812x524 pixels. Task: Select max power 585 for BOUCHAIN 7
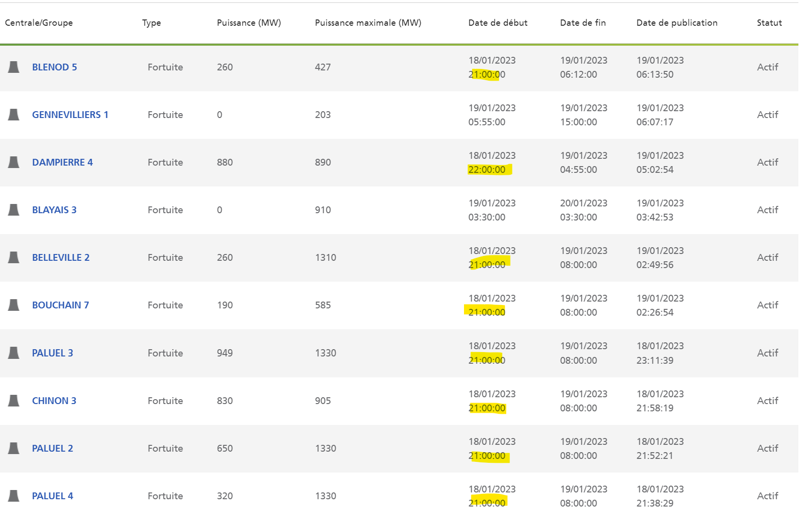323,305
